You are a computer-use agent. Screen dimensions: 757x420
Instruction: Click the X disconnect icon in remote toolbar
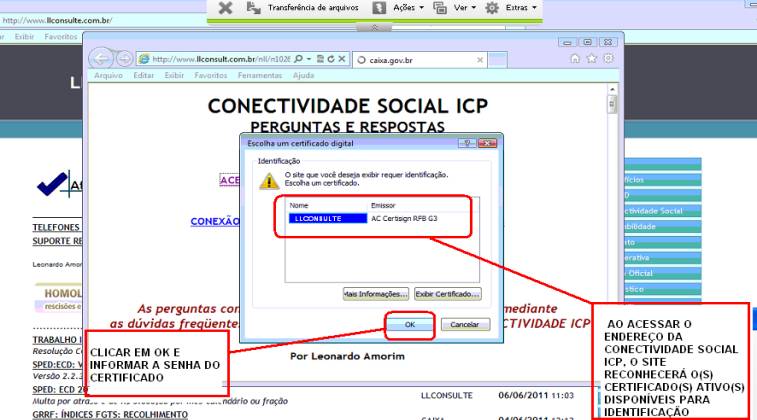pyautogui.click(x=225, y=8)
